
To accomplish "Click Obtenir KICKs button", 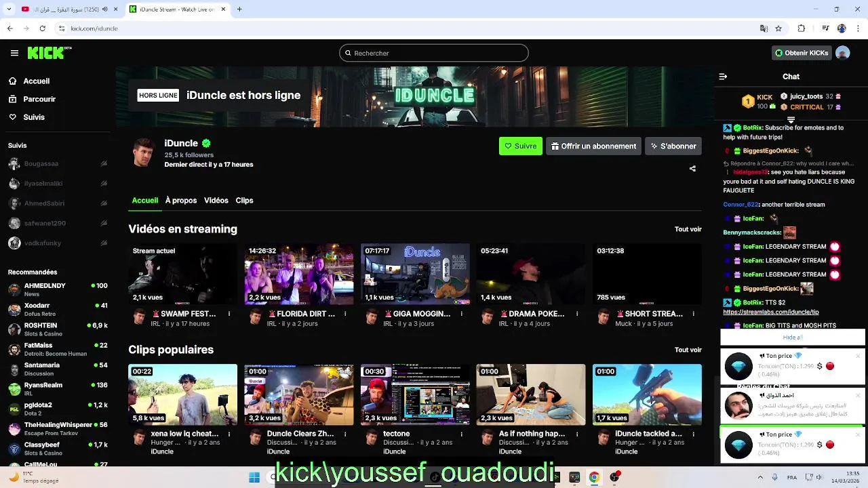I will tap(802, 53).
